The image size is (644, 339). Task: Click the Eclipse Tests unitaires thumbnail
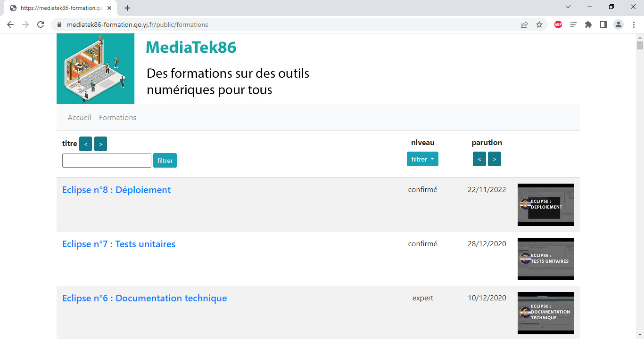click(546, 259)
